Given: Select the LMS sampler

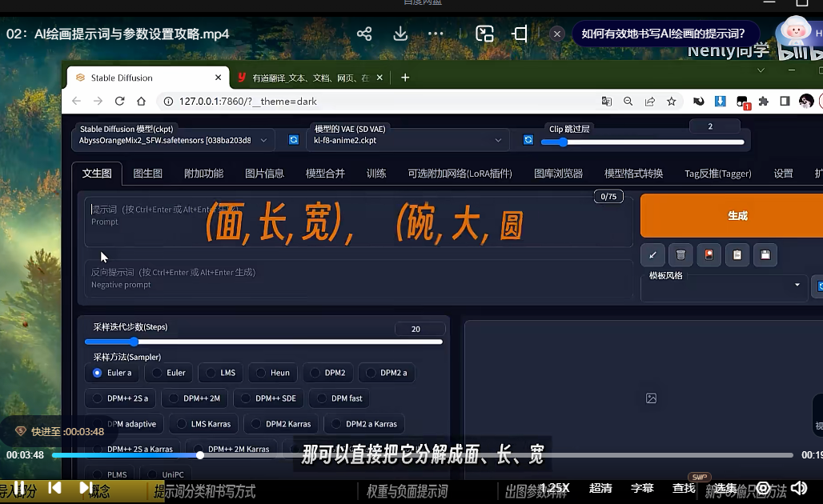Looking at the screenshot, I should click(221, 373).
